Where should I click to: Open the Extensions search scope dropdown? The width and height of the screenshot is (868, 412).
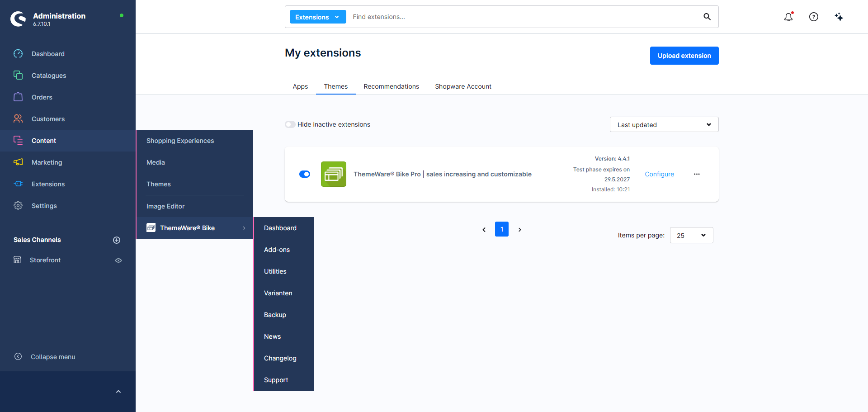click(x=318, y=17)
